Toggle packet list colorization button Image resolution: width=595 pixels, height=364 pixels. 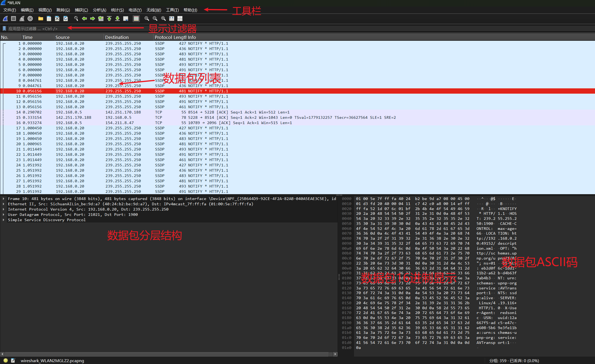(136, 19)
